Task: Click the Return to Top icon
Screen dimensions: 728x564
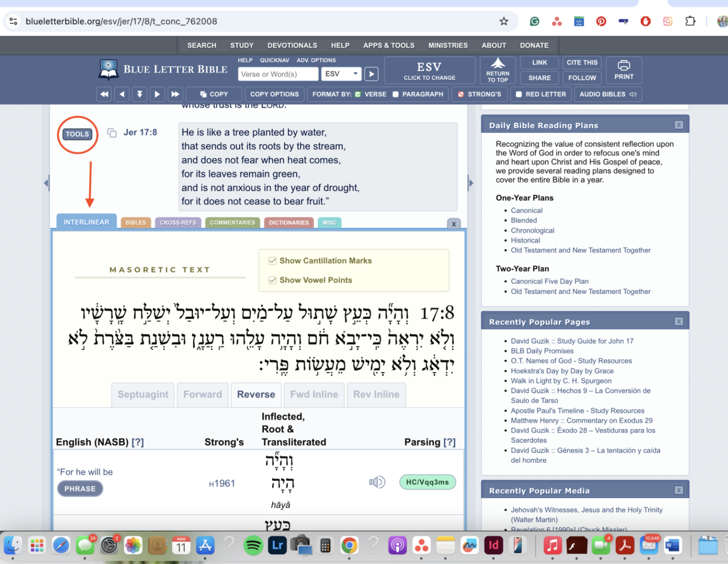Action: click(498, 70)
